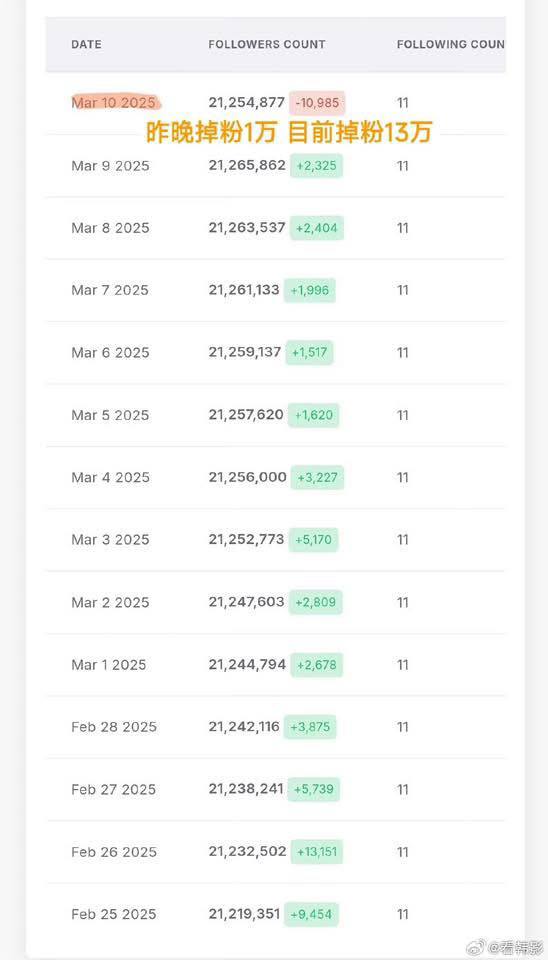The image size is (548, 960).
Task: Click the +5,170 badge on Mar 3
Action: click(x=313, y=540)
